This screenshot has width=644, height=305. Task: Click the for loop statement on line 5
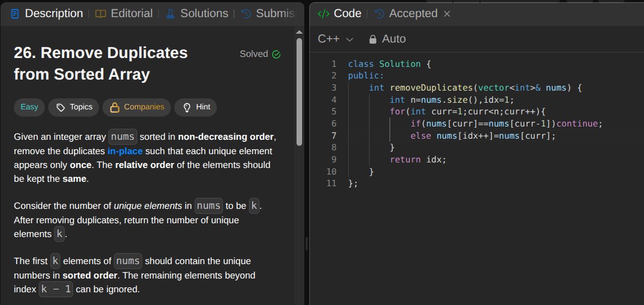[x=468, y=112]
